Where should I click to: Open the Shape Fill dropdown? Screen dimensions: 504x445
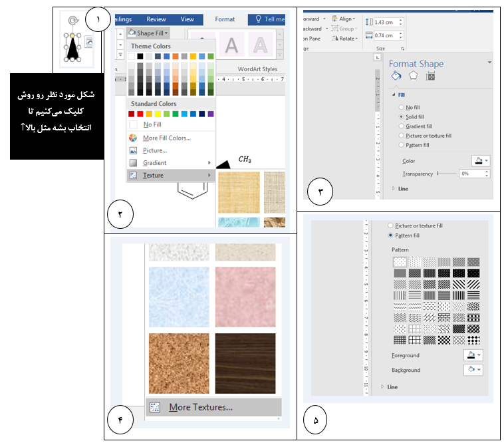(149, 33)
